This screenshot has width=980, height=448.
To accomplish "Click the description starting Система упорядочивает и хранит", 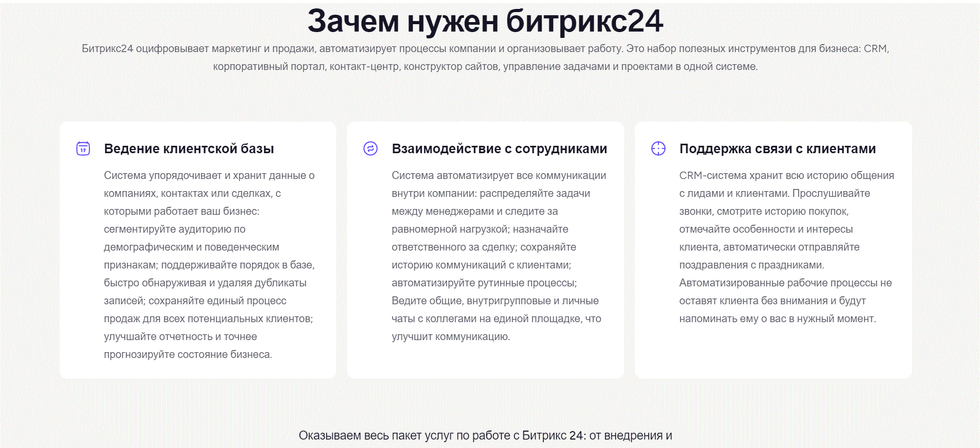I will point(209,265).
